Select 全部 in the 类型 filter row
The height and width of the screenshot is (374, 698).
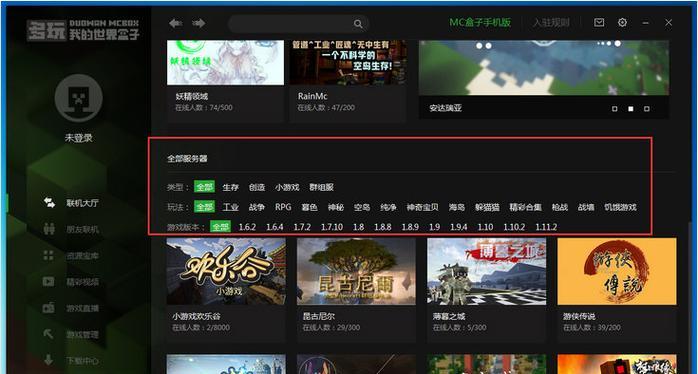(204, 187)
